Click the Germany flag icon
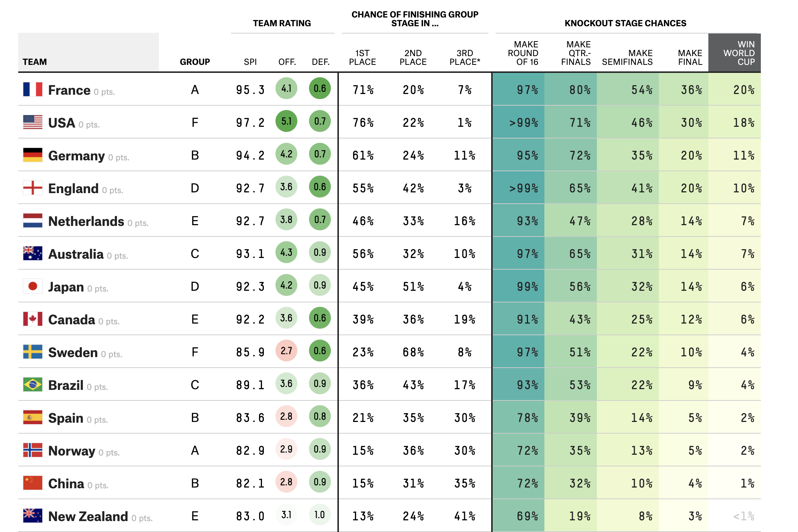 [x=33, y=155]
